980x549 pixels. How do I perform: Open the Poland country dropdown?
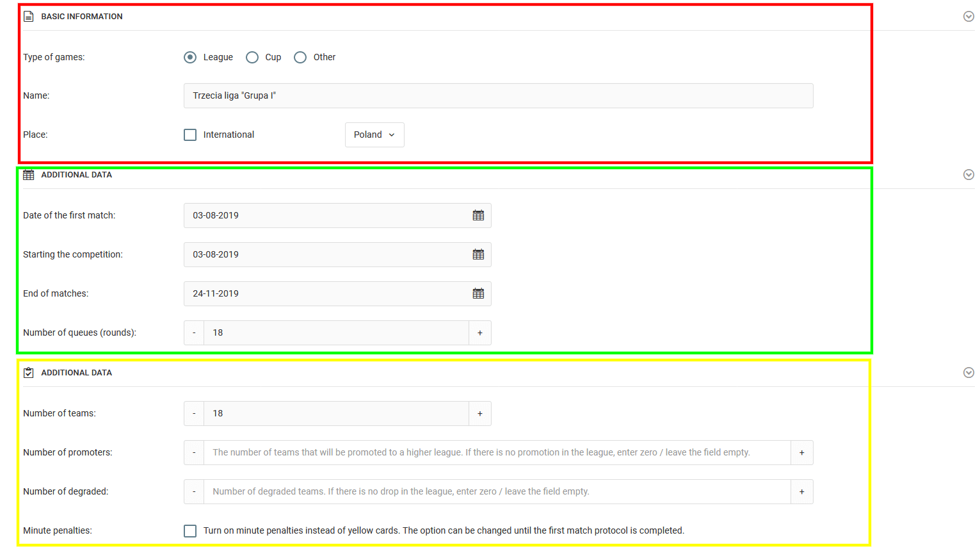374,135
